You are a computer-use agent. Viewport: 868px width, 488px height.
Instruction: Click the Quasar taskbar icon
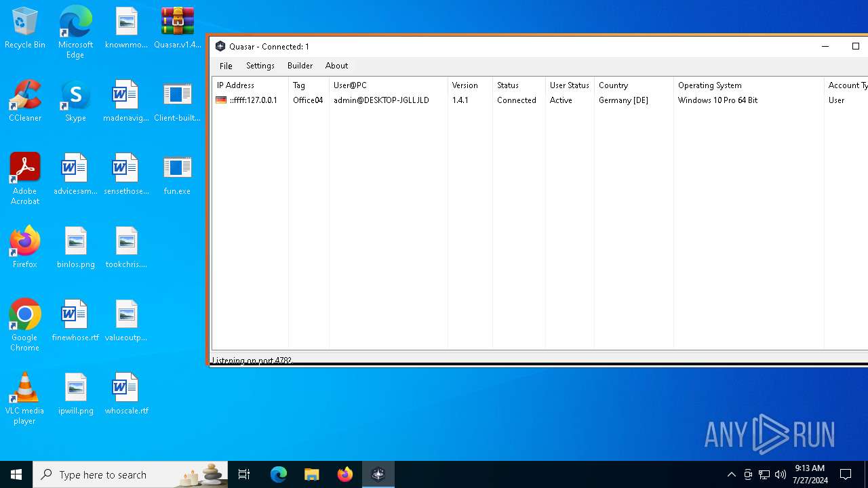378,474
